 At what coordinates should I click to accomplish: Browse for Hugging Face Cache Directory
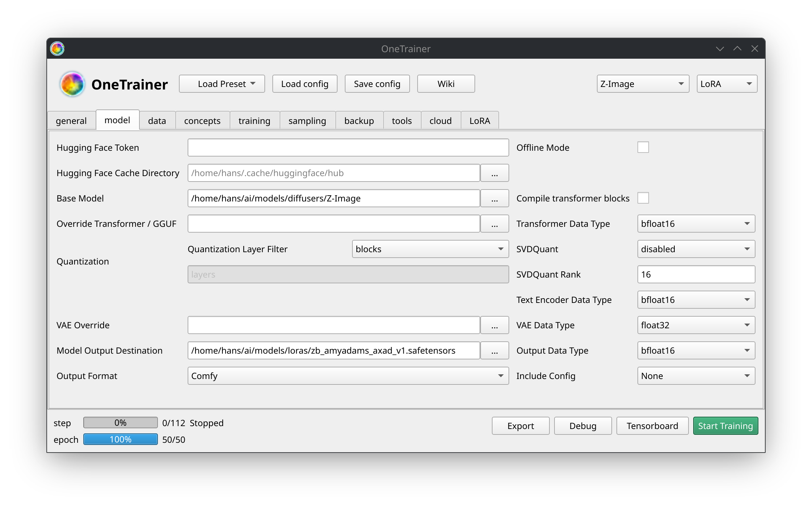click(x=494, y=173)
